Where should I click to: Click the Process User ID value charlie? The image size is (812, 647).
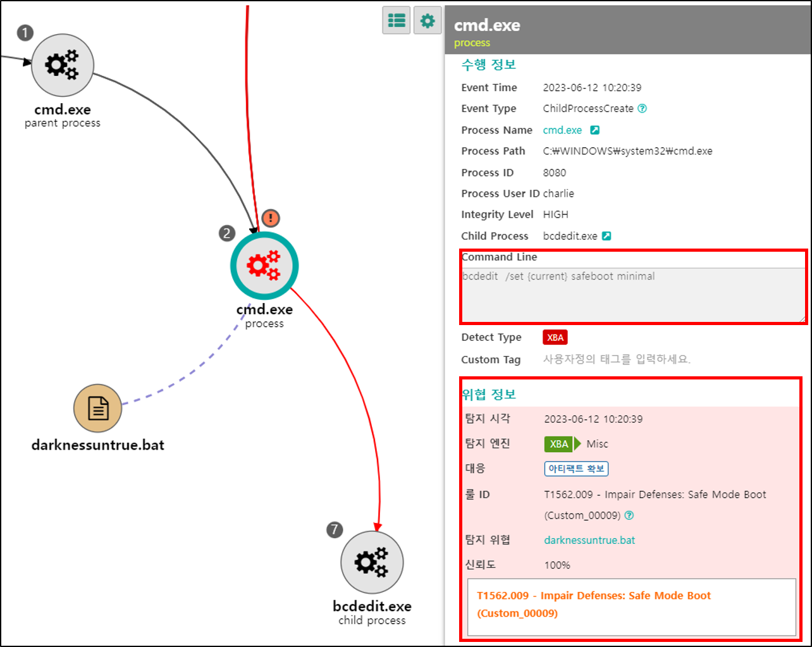click(558, 194)
